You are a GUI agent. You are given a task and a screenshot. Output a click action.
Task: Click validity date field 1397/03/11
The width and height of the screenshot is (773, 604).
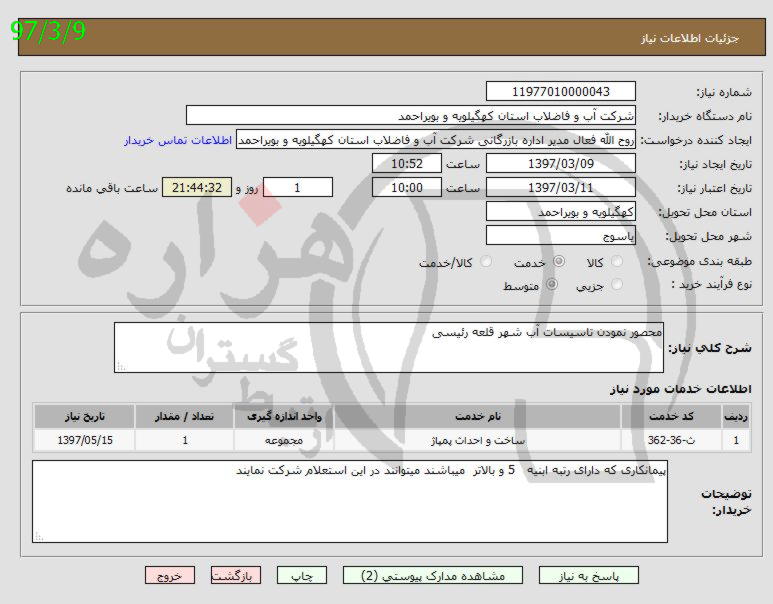561,188
